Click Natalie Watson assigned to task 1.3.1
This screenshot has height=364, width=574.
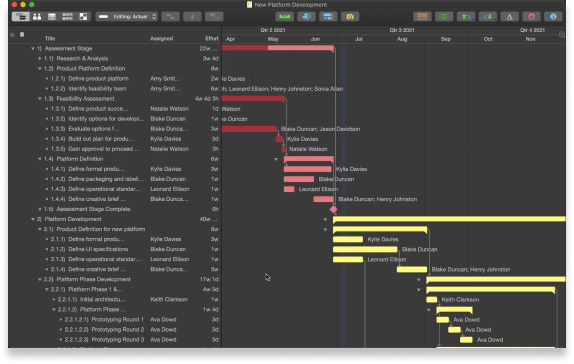169,109
